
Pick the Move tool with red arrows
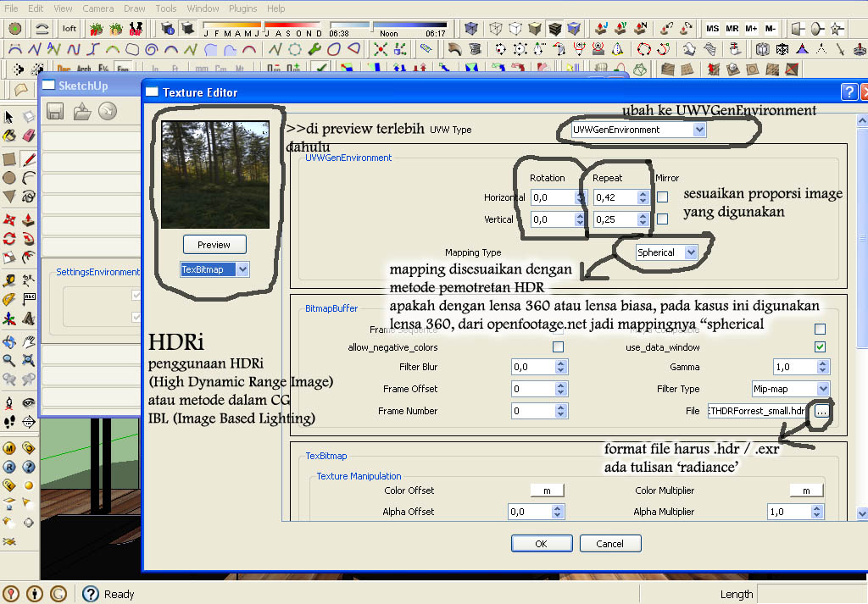pos(8,219)
